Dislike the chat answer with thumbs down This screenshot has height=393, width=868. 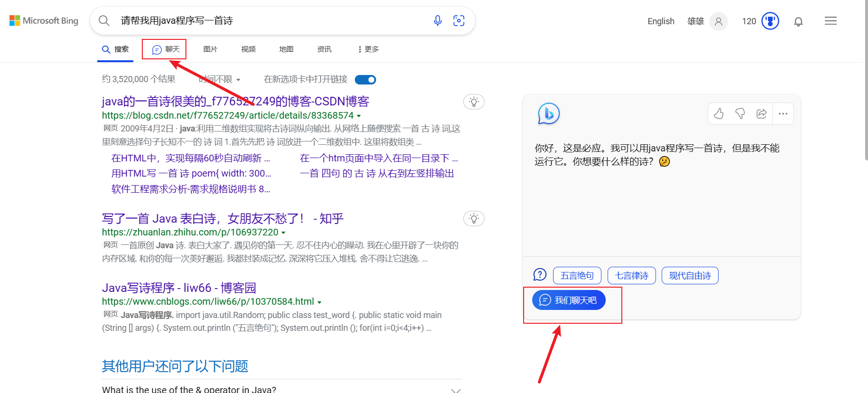click(740, 113)
